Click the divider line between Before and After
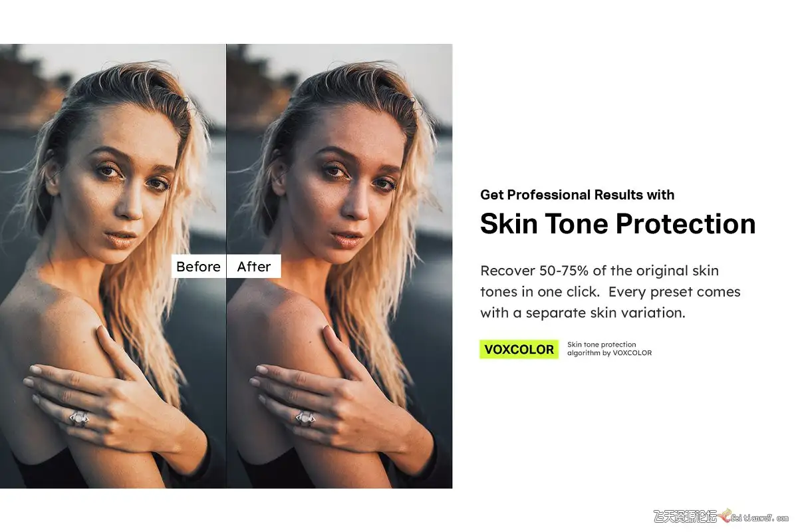This screenshot has height=532, width=798. [x=226, y=266]
